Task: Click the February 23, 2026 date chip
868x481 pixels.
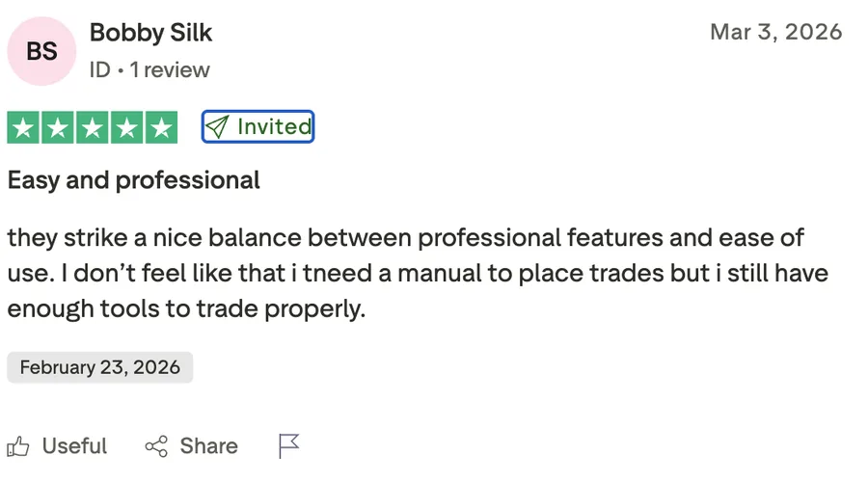Action: 100,367
